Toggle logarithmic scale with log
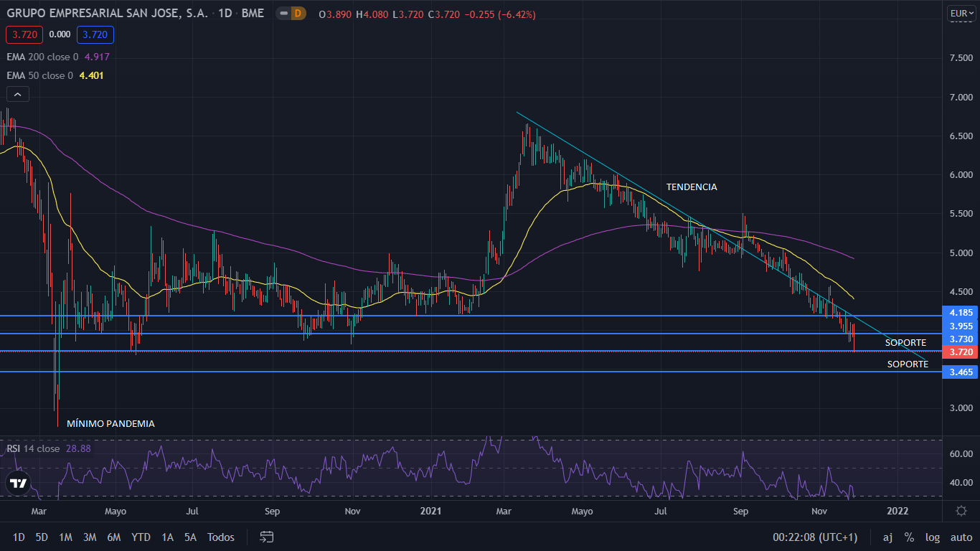The image size is (980, 551). (x=932, y=537)
